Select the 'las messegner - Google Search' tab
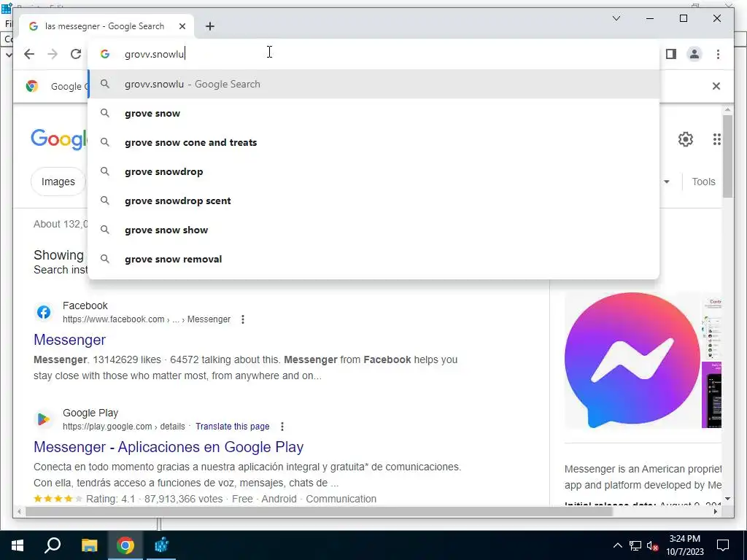Image resolution: width=747 pixels, height=560 pixels. pos(107,26)
